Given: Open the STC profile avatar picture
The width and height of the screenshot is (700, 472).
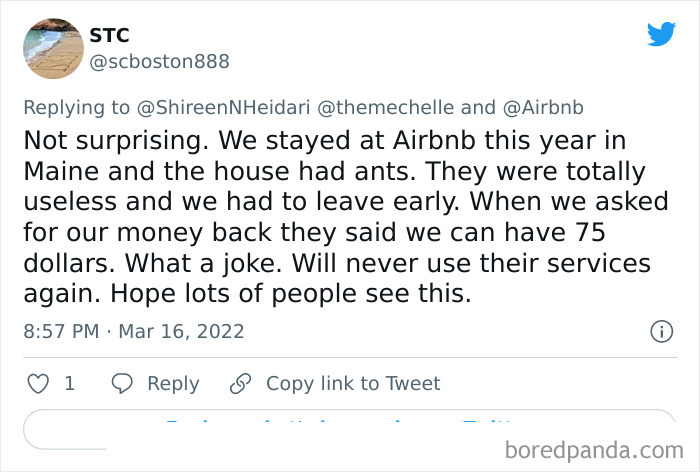Looking at the screenshot, I should click(53, 48).
